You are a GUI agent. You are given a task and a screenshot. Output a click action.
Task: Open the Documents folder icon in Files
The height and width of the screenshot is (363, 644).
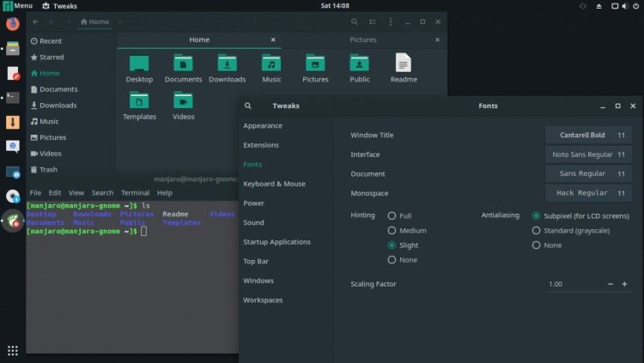183,69
